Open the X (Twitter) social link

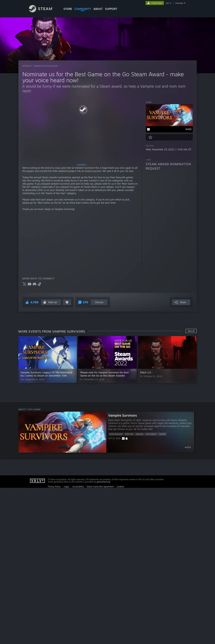[24, 284]
